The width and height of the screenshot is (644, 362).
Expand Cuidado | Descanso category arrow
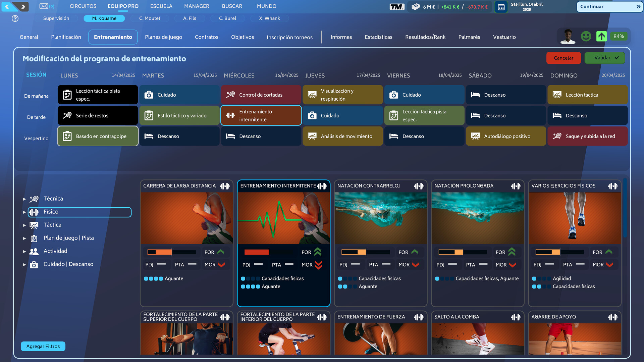(24, 265)
